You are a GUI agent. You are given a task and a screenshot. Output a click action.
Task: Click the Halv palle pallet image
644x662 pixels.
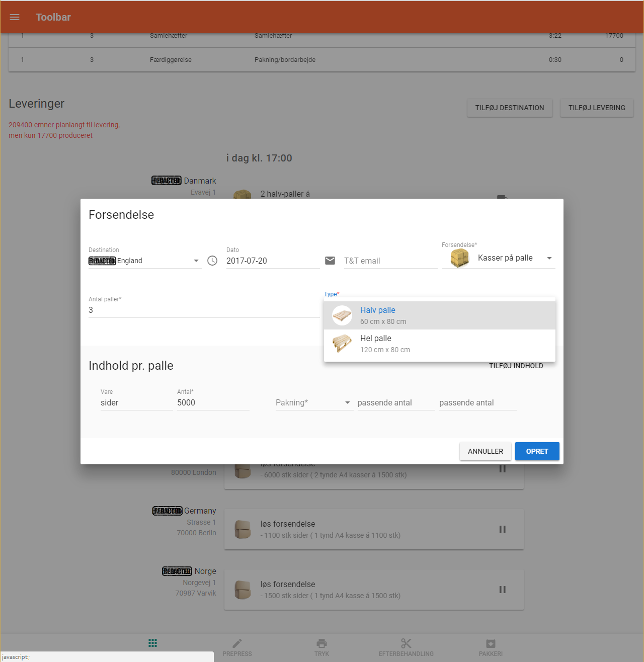(x=342, y=315)
